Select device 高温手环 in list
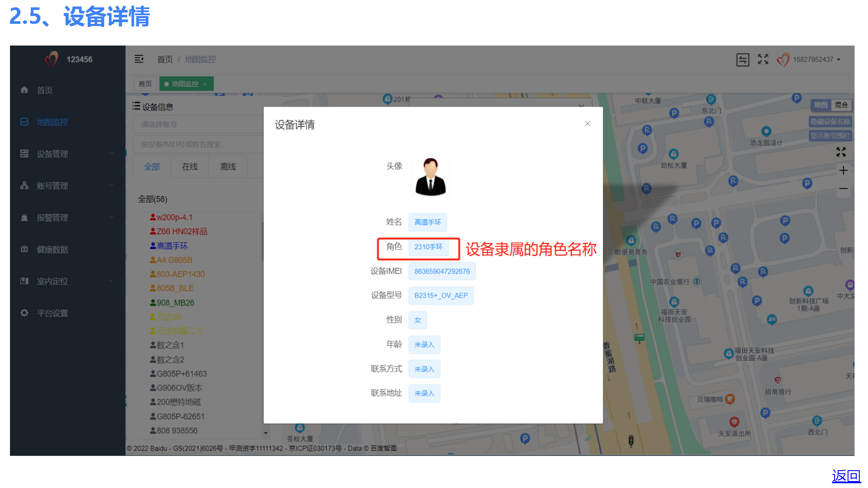The height and width of the screenshot is (488, 868). [169, 246]
